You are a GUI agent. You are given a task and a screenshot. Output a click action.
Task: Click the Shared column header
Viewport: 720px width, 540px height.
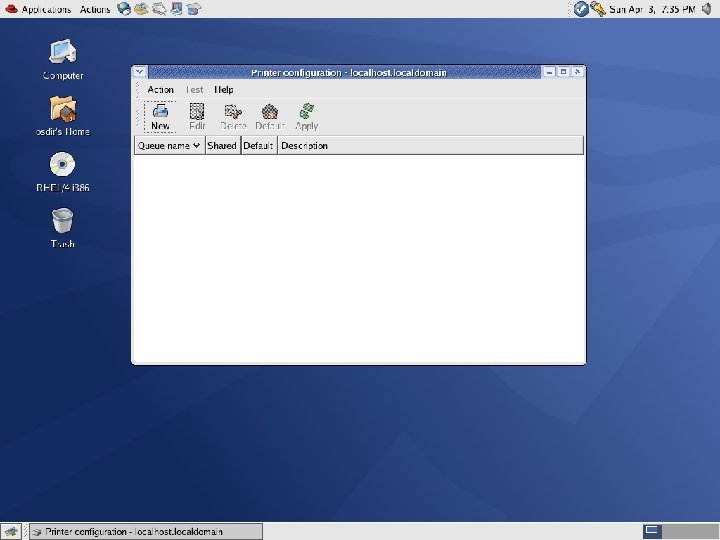[222, 146]
